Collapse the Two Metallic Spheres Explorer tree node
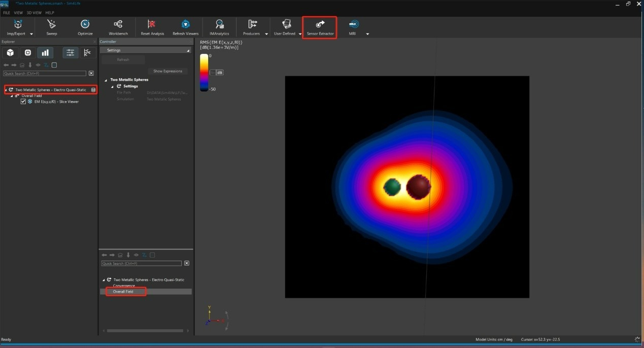 (6, 90)
